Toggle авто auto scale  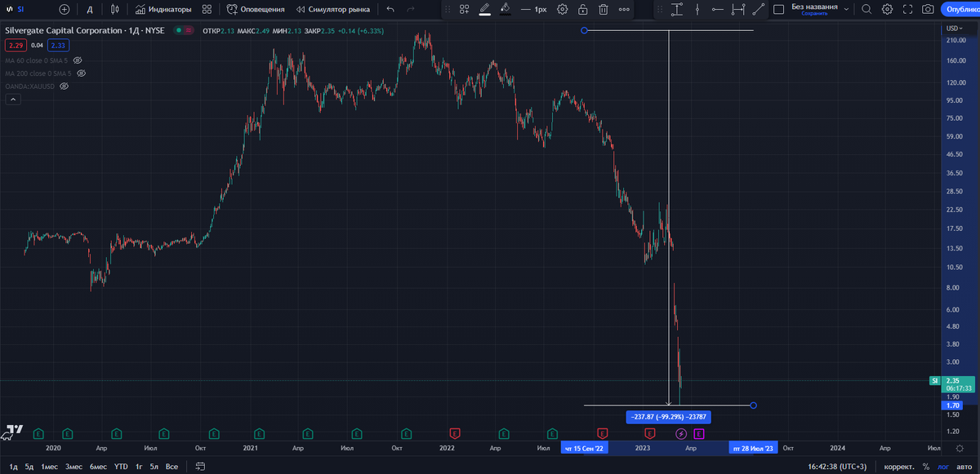pos(965,466)
